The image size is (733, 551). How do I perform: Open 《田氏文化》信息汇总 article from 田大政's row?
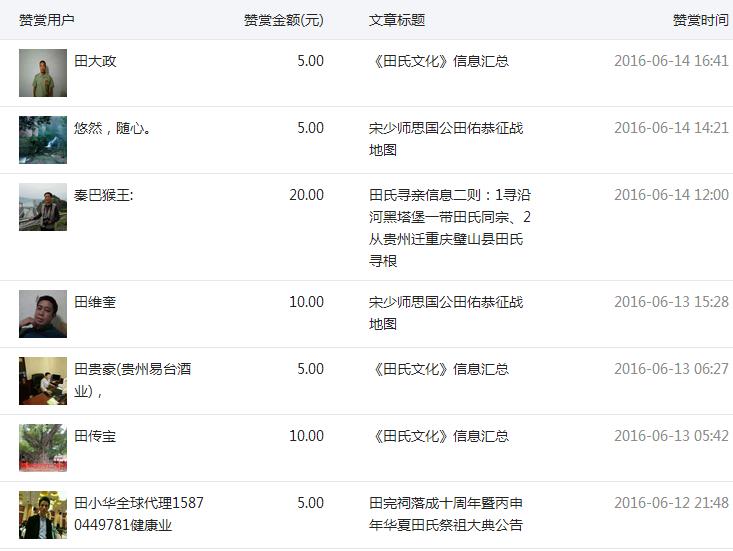pos(439,61)
